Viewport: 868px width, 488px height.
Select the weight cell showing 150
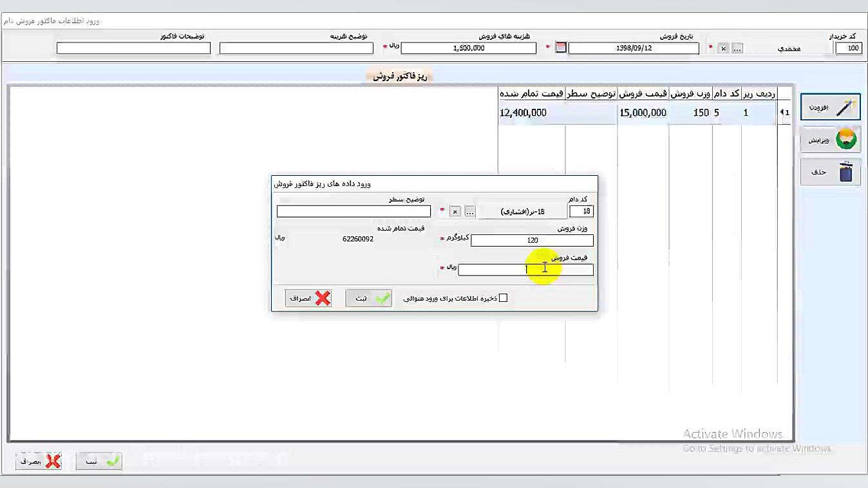pyautogui.click(x=690, y=113)
